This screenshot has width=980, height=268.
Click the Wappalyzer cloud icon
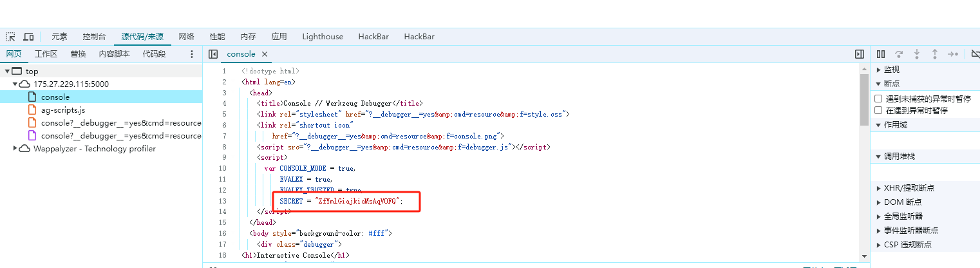point(25,149)
